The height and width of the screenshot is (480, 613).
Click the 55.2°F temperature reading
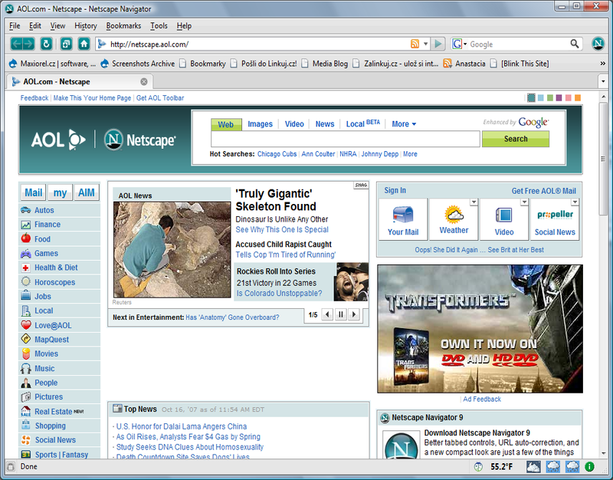tap(501, 467)
